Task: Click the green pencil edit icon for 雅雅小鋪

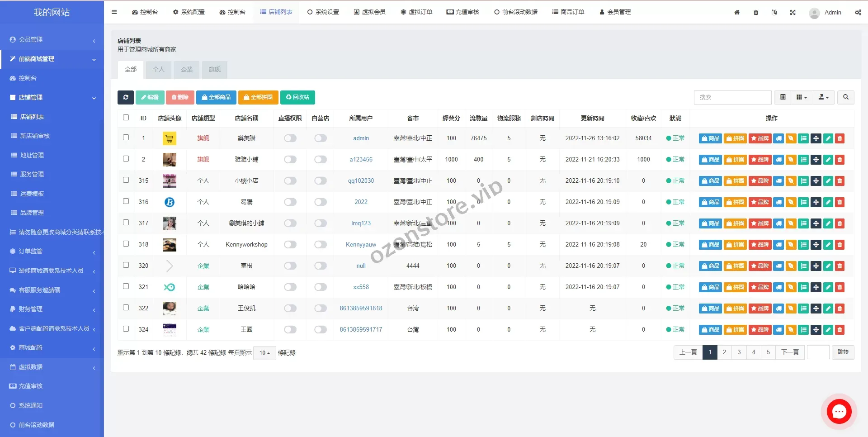Action: pos(828,160)
